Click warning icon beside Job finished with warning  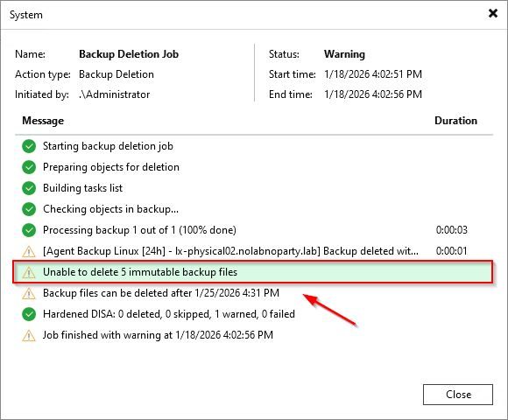29,335
